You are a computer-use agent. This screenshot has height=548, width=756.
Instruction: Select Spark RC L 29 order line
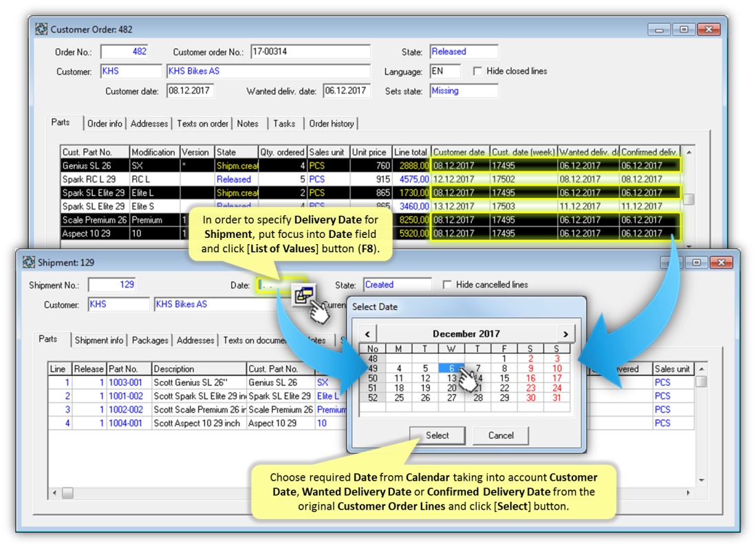point(370,179)
